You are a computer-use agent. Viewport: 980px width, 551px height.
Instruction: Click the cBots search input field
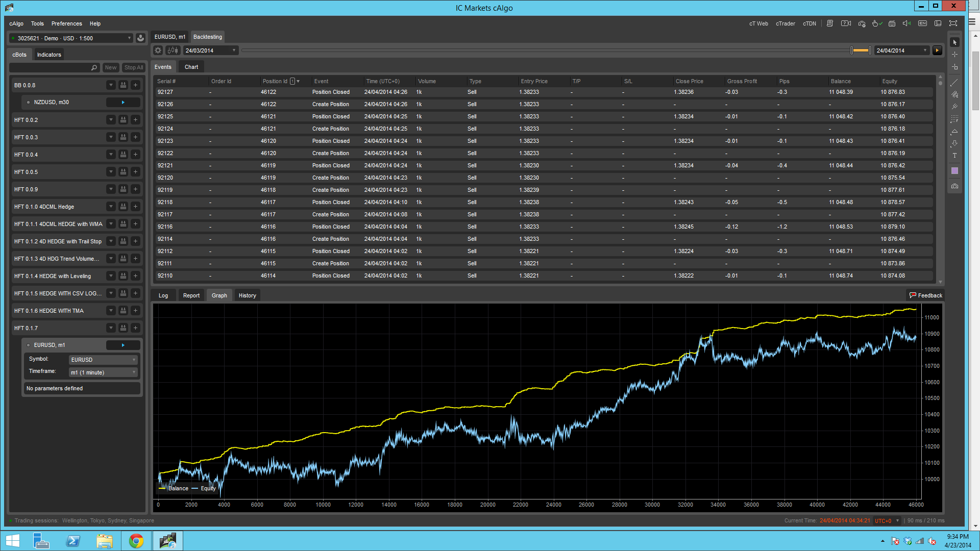coord(55,67)
